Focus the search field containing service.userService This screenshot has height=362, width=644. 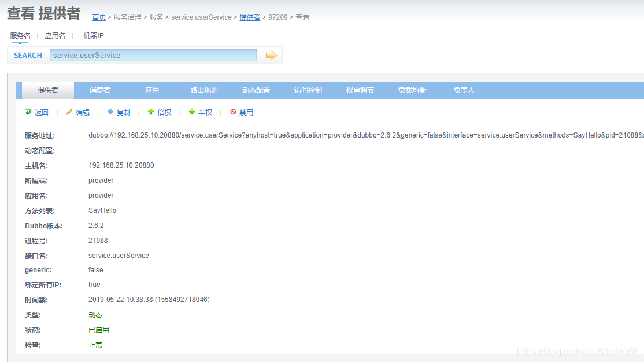pos(153,55)
